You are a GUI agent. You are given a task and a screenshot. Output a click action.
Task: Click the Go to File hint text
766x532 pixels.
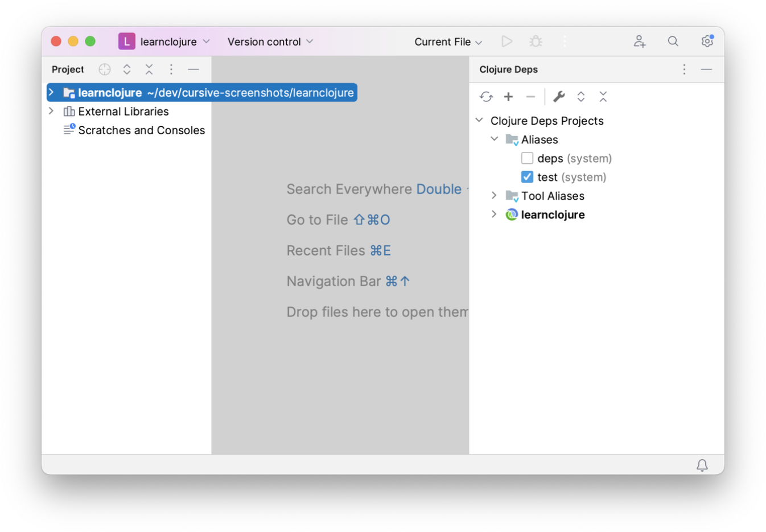[x=317, y=220]
